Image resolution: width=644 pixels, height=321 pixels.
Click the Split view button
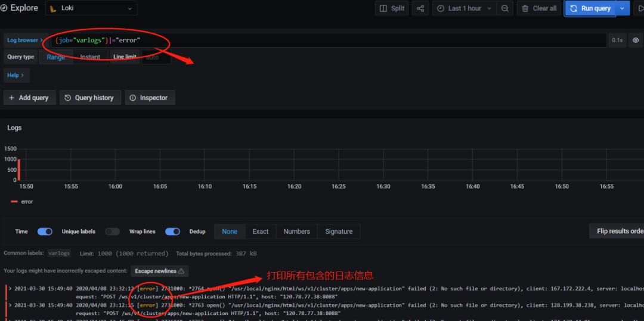click(x=392, y=8)
